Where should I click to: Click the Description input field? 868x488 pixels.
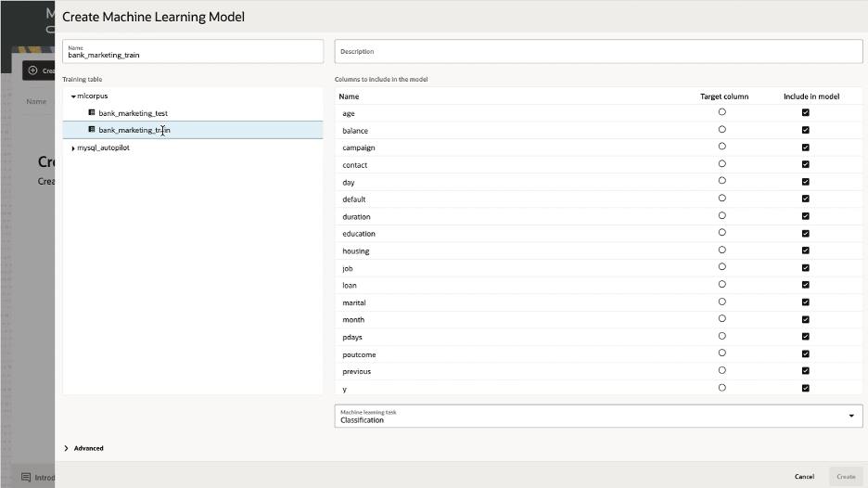598,52
